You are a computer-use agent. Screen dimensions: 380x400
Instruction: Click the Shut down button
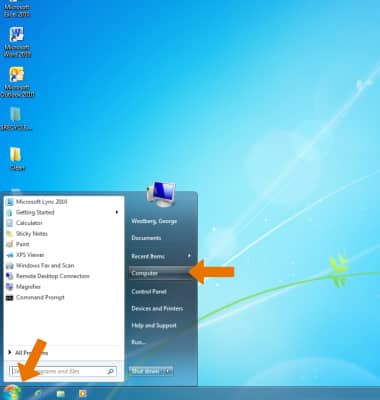point(146,371)
